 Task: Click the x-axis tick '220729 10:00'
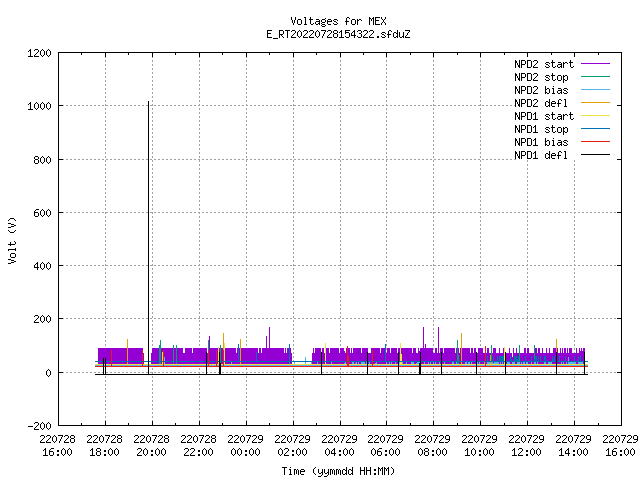point(479,446)
